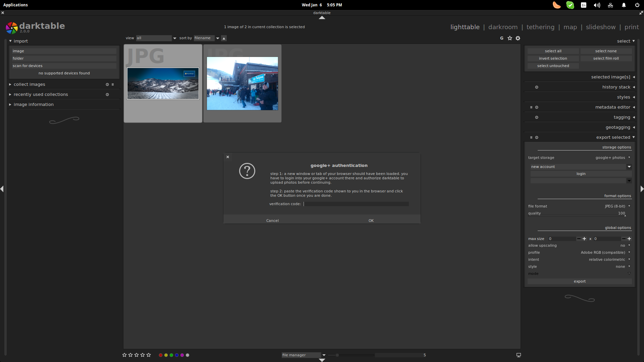Viewport: 644px width, 362px height.
Task: Click the verification code field
Action: (x=356, y=204)
